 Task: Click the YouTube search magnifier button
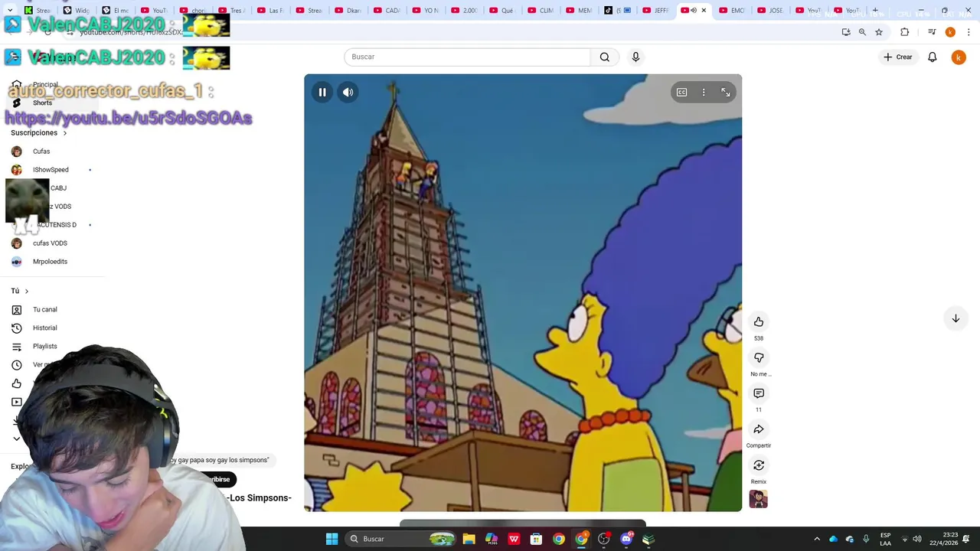pyautogui.click(x=605, y=57)
